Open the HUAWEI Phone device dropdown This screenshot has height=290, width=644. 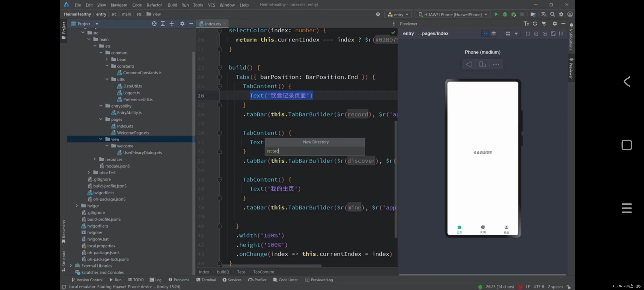[453, 14]
